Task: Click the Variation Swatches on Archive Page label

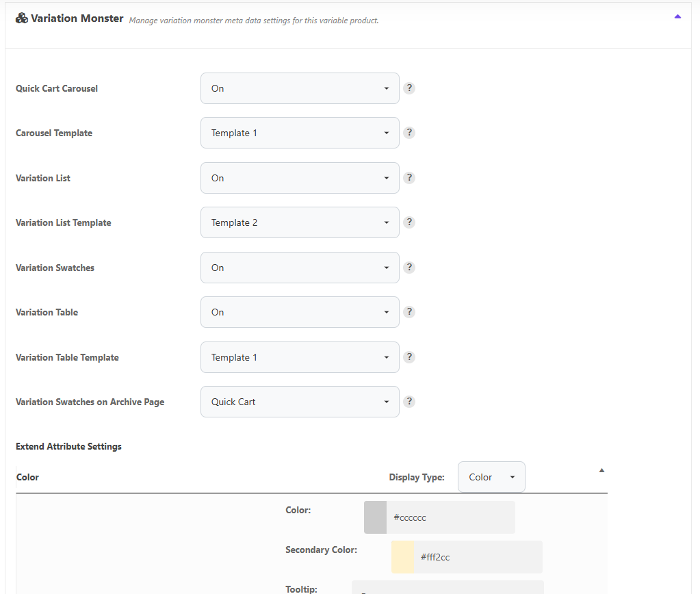Action: click(90, 402)
